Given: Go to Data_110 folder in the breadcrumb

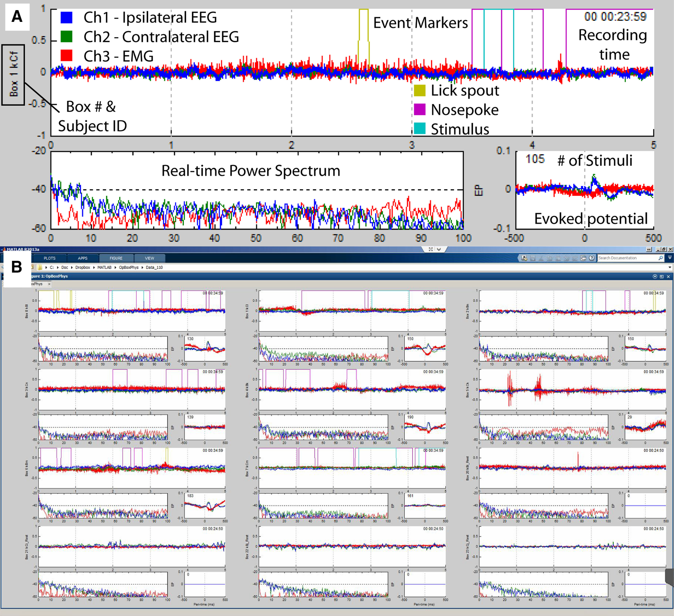Looking at the screenshot, I should click(x=154, y=267).
